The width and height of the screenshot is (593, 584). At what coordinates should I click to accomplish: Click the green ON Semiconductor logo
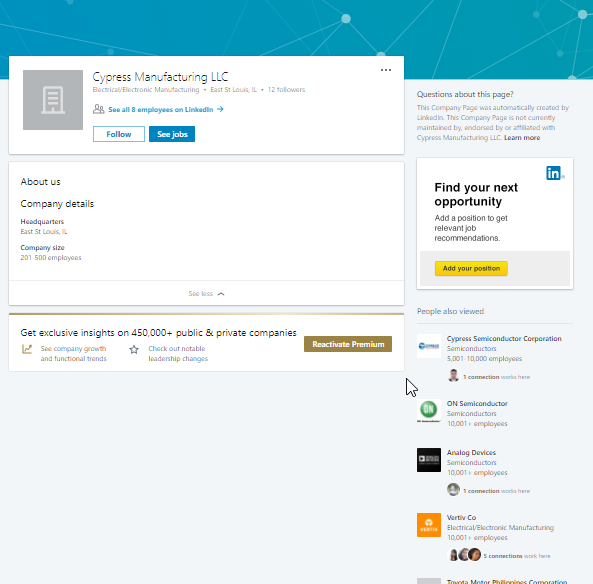[429, 411]
